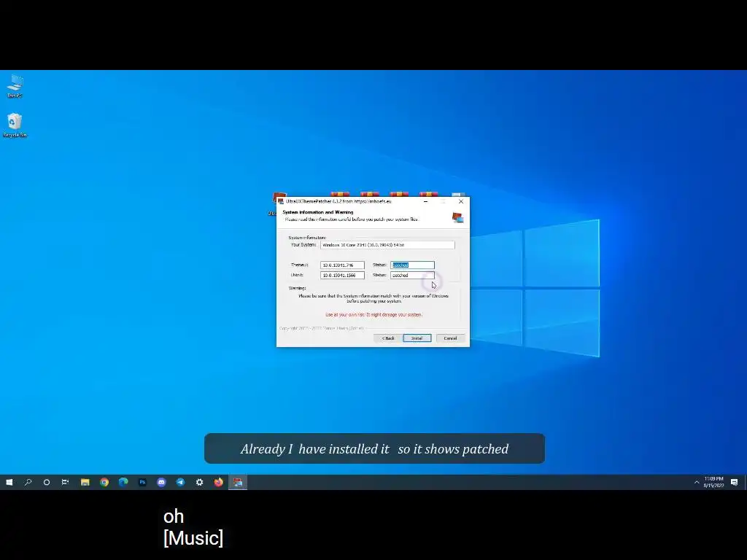The width and height of the screenshot is (747, 560).
Task: Open the Windows Start menu
Action: point(9,483)
